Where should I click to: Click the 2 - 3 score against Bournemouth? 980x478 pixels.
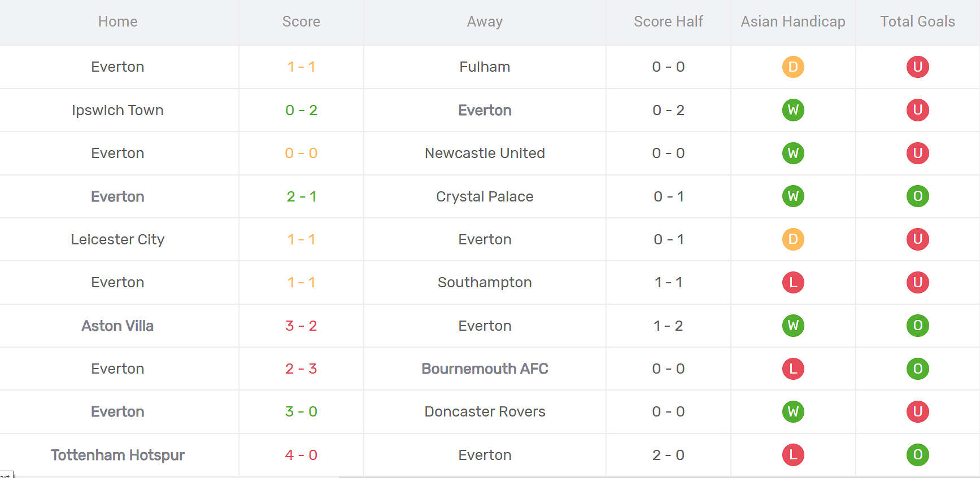(x=301, y=369)
